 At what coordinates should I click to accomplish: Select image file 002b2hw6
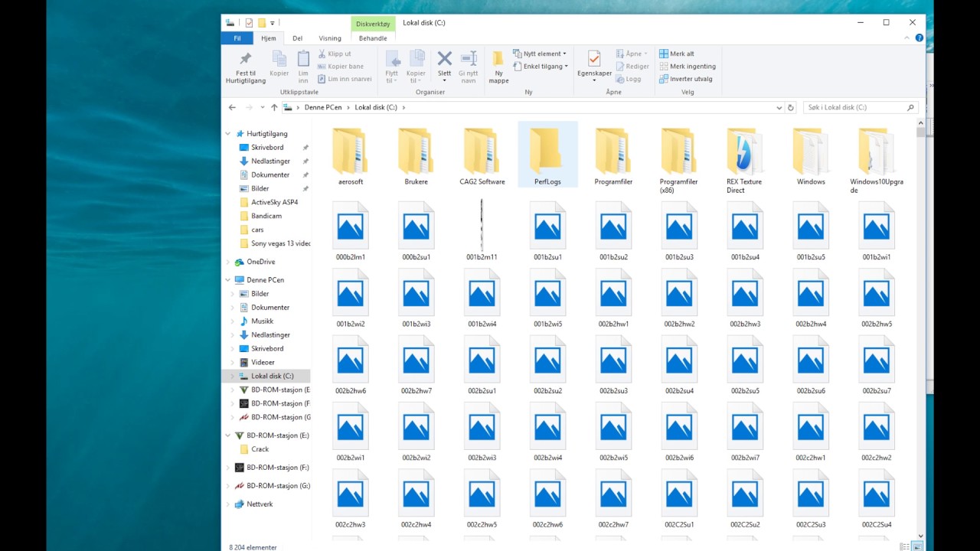coord(351,364)
